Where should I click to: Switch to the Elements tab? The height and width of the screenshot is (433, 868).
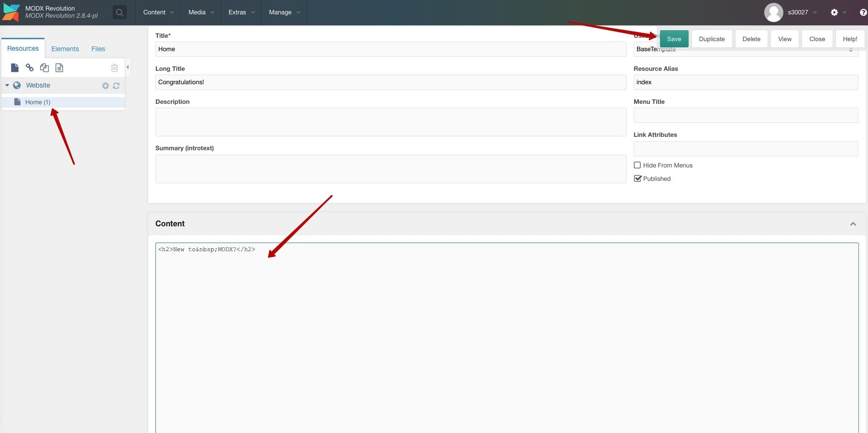(x=65, y=49)
